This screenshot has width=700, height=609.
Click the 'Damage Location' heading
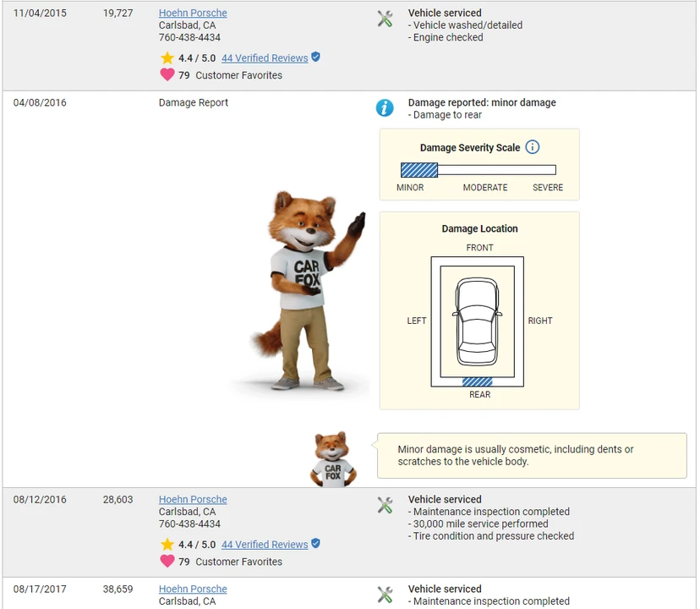[480, 228]
